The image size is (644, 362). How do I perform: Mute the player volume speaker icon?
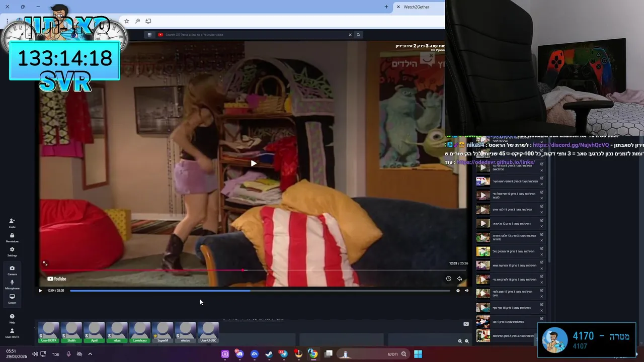click(x=466, y=291)
